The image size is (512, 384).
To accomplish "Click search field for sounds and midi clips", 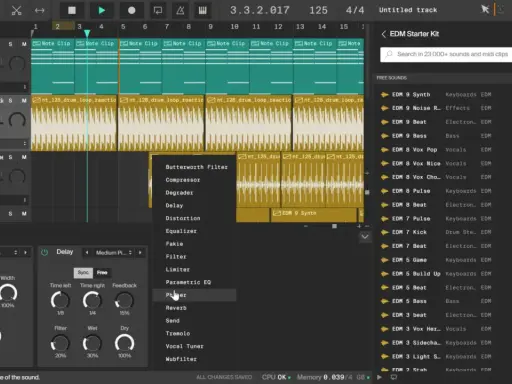I will tap(446, 54).
